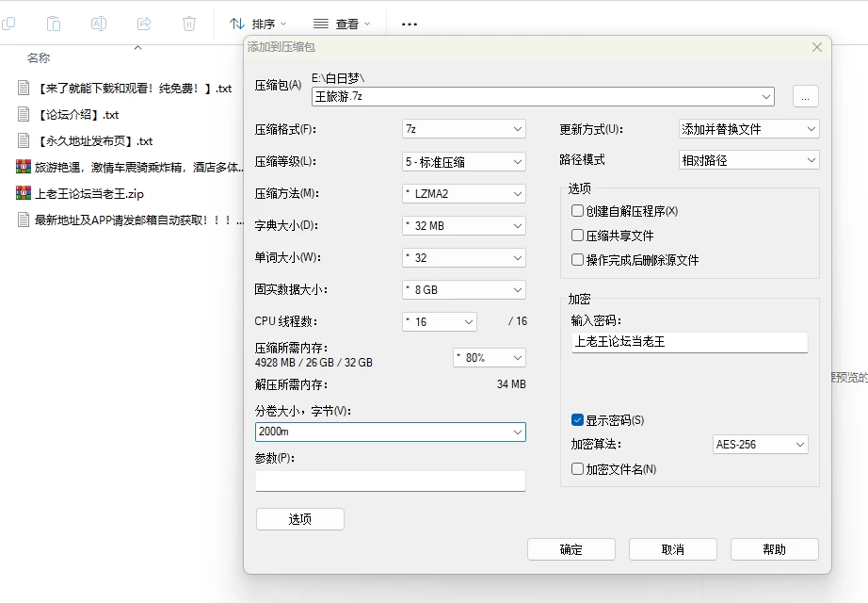Click the Share icon in Explorer toolbar
868x603 pixels.
pos(144,24)
